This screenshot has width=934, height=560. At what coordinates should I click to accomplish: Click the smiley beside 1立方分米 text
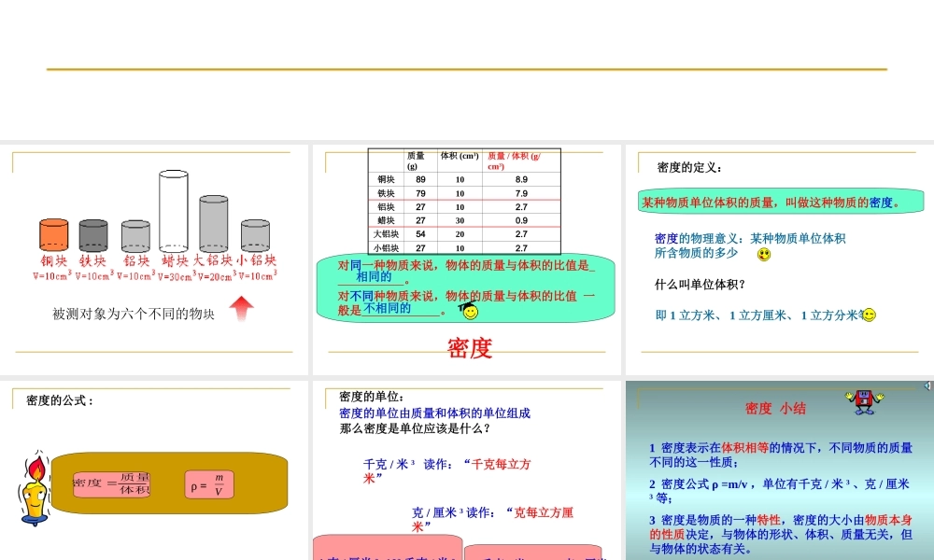click(869, 315)
